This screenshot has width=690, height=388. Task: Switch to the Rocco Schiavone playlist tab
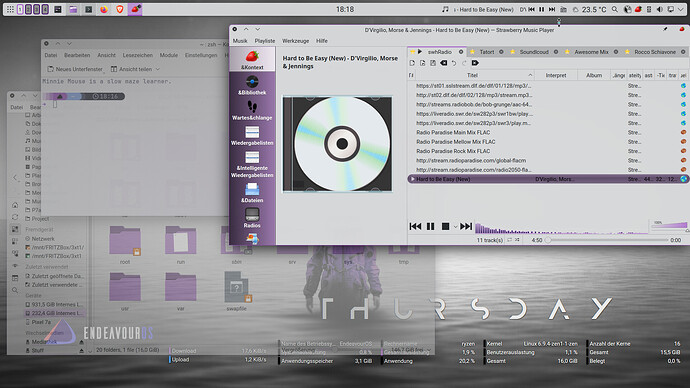tap(655, 52)
